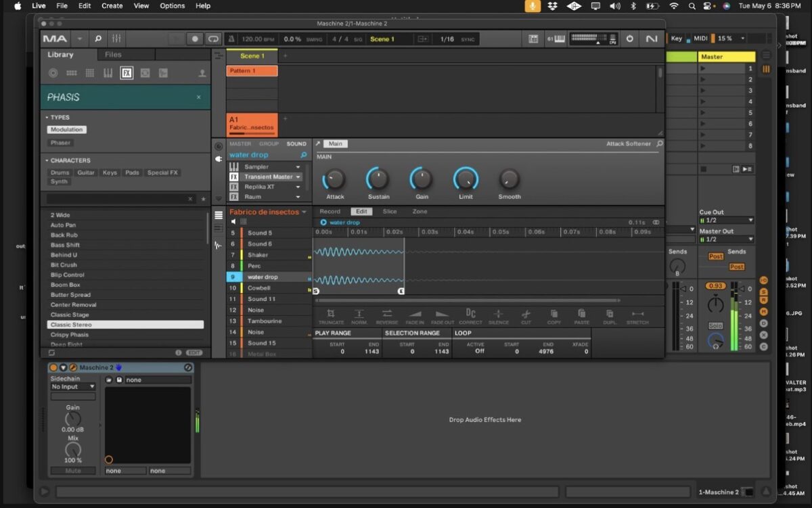Viewport: 812px width, 508px height.
Task: Switch to the Slice tab
Action: click(390, 212)
